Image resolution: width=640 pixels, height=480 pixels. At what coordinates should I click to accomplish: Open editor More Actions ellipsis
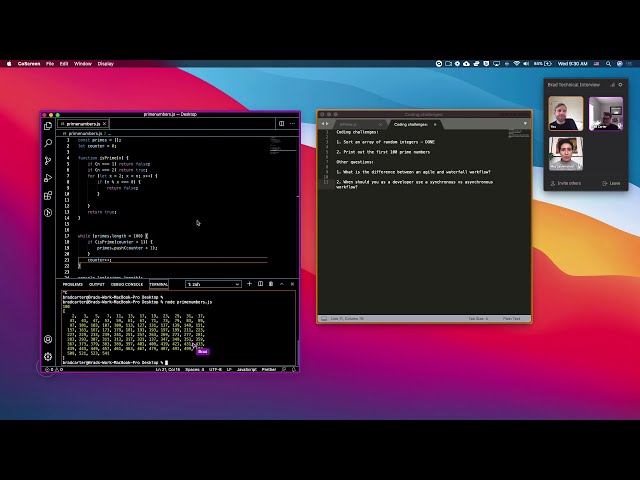(292, 123)
